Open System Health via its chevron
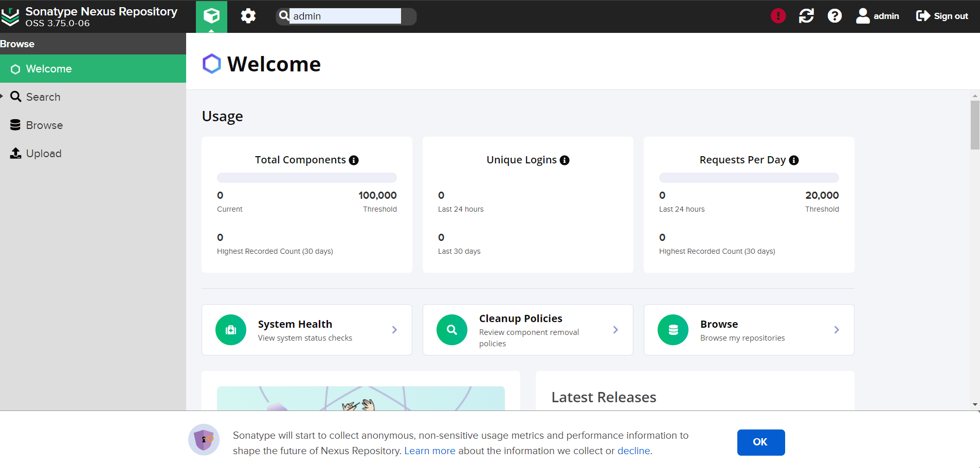The image size is (980, 468). (394, 330)
